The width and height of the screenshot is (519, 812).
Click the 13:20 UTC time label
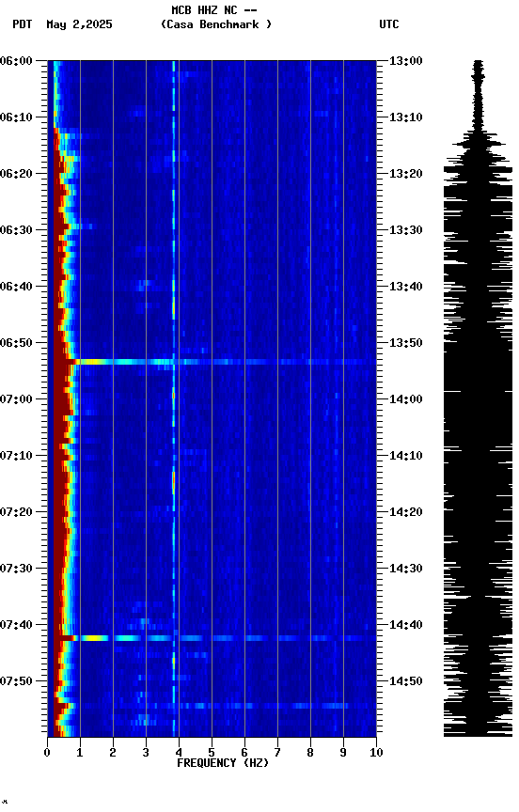(406, 174)
